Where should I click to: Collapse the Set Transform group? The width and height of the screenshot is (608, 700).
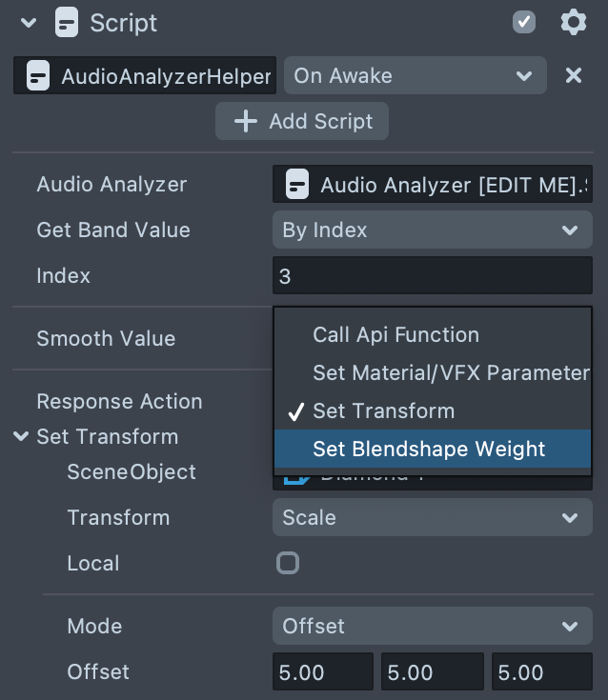(21, 436)
